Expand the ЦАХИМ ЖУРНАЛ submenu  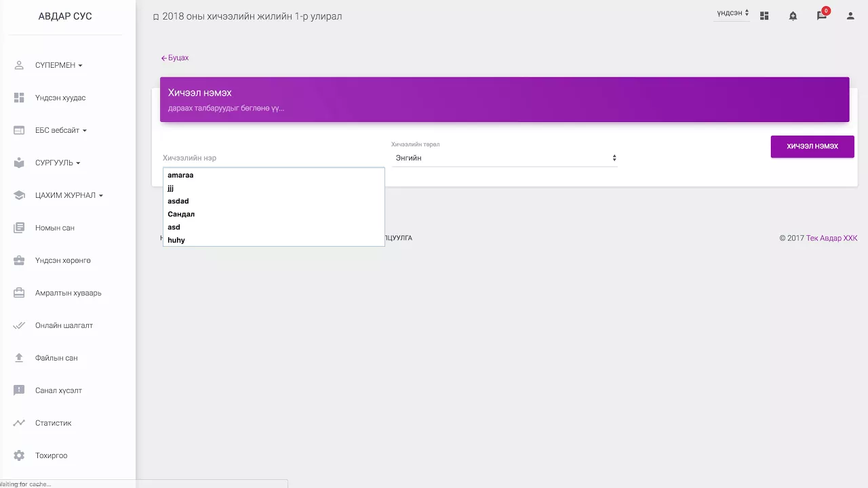(69, 195)
